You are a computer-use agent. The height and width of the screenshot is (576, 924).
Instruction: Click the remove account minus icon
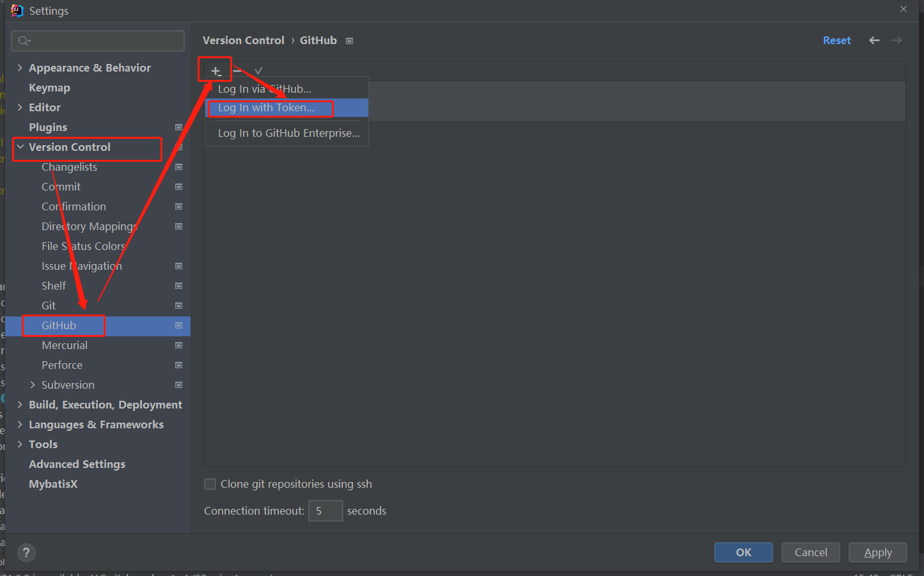[x=237, y=71]
